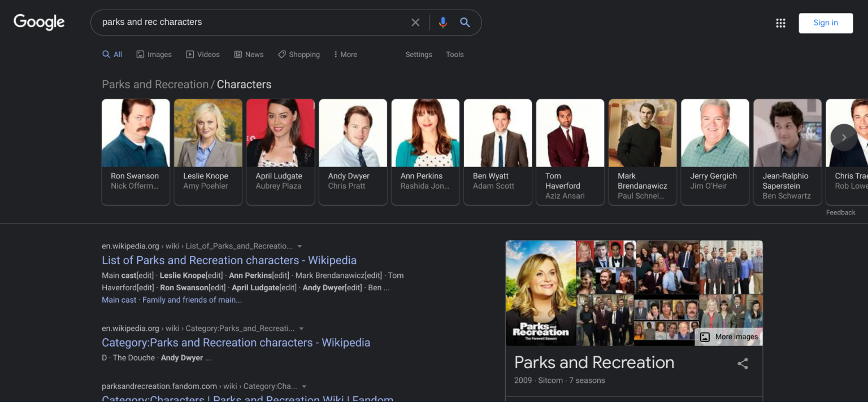
Task: Switch to the Images tab
Action: click(154, 55)
